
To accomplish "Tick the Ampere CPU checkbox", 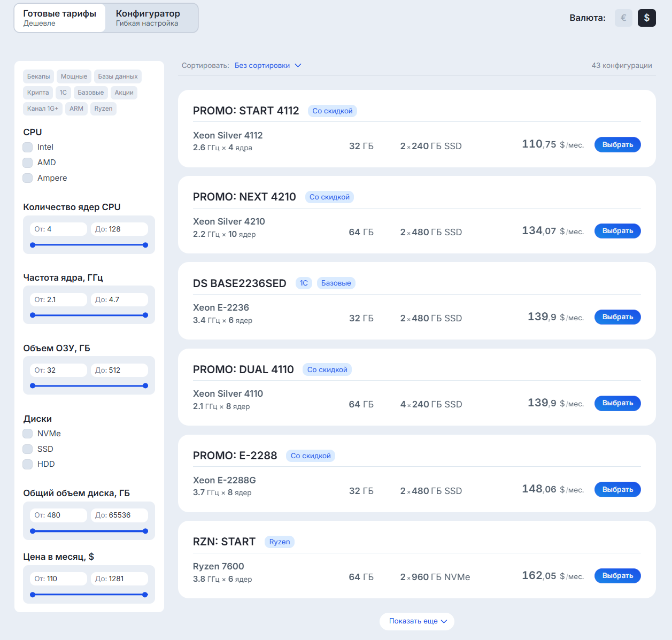I will coord(28,178).
